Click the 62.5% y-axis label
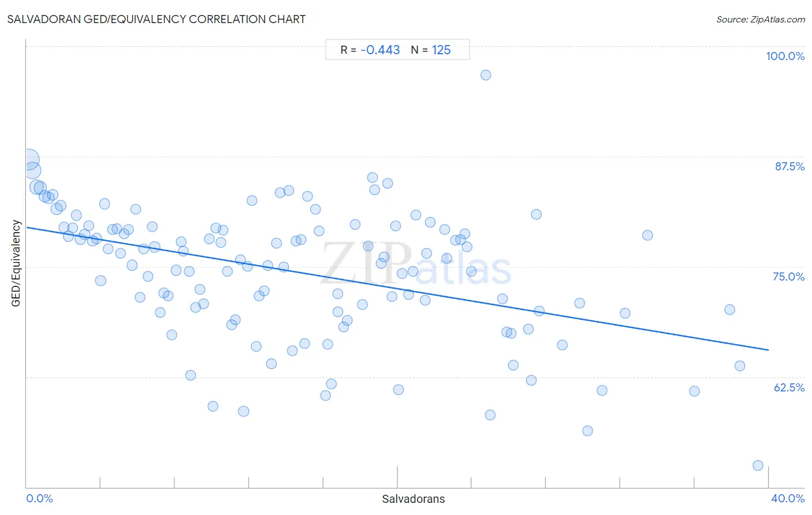The image size is (812, 515). [789, 387]
